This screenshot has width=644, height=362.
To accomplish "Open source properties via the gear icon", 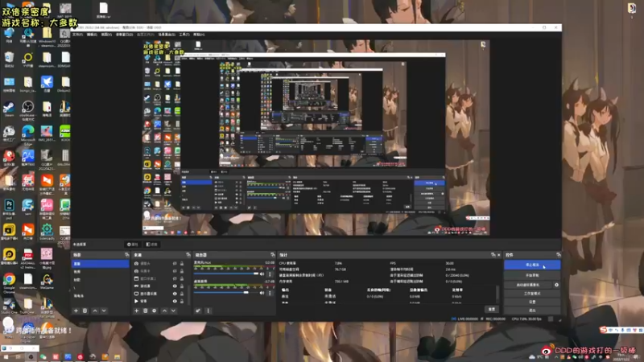I will [155, 311].
